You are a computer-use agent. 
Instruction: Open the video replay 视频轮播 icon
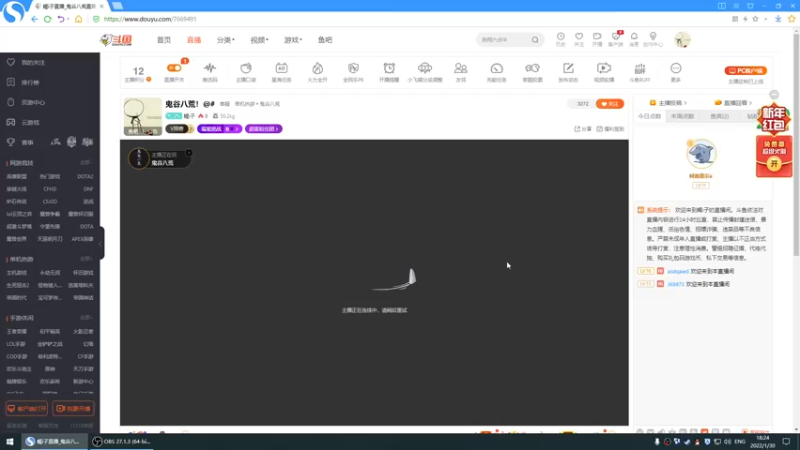click(604, 68)
